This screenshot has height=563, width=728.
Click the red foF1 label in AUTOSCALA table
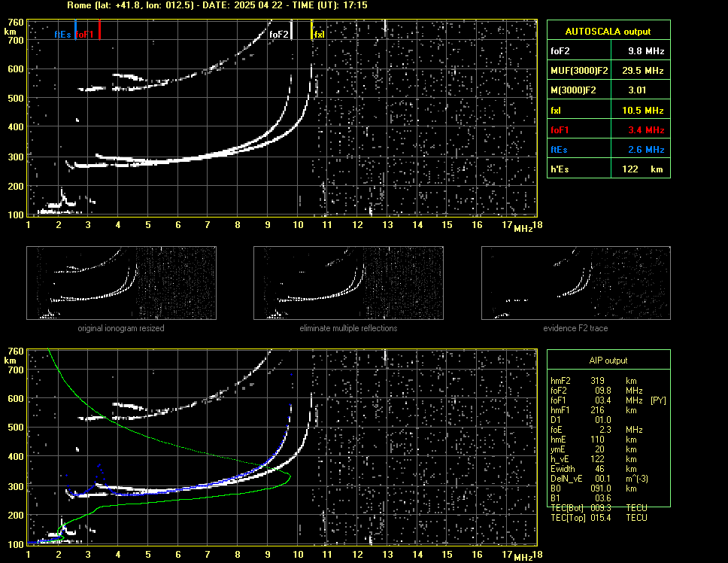[x=560, y=130]
